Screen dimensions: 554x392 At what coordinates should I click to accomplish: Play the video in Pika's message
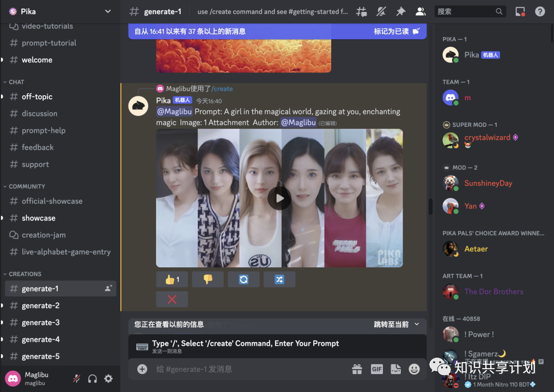pos(279,198)
